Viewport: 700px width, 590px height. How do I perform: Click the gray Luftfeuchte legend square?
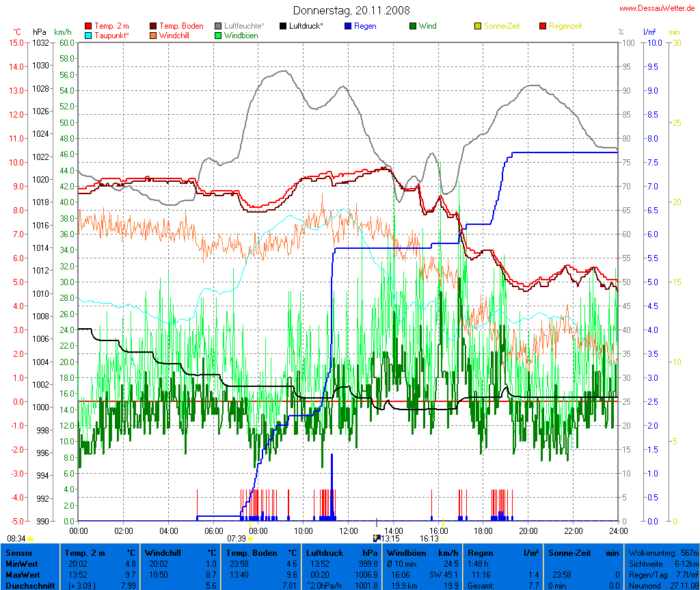point(218,26)
